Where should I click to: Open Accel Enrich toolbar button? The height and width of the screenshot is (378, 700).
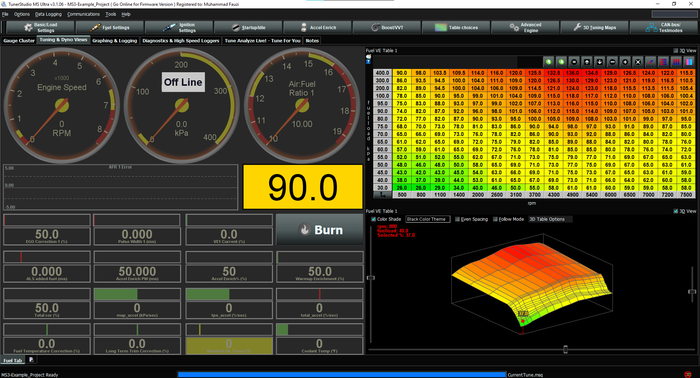click(x=317, y=27)
